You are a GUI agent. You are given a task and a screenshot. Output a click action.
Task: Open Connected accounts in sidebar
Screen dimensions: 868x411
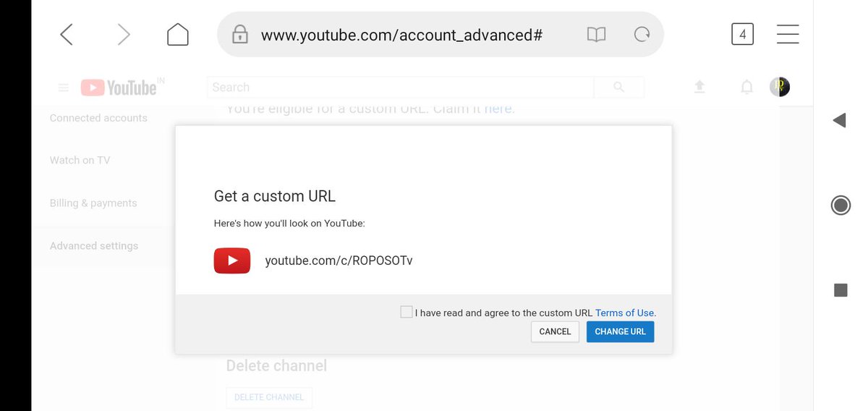tap(98, 118)
